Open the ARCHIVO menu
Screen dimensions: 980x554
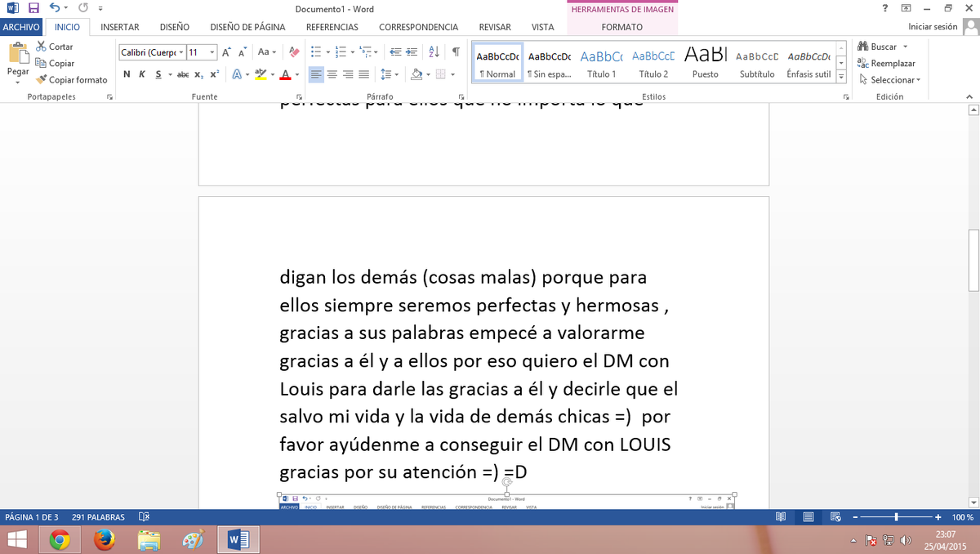point(20,27)
